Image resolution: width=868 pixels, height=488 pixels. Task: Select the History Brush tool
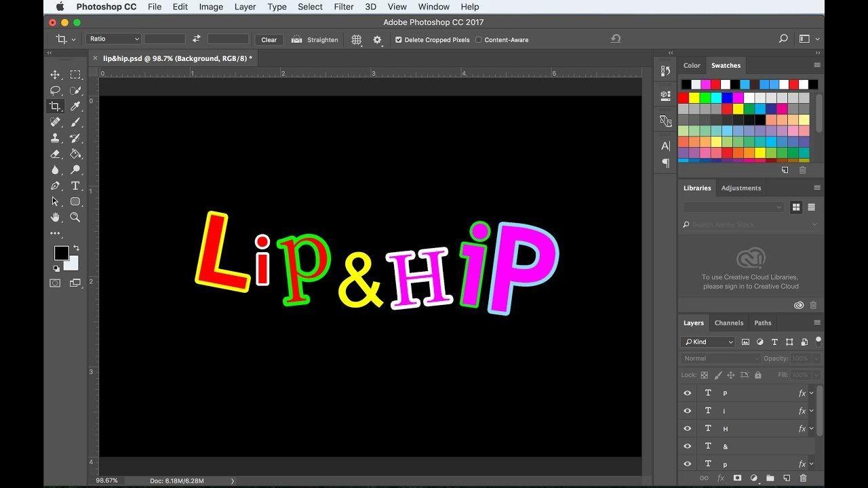pyautogui.click(x=75, y=138)
